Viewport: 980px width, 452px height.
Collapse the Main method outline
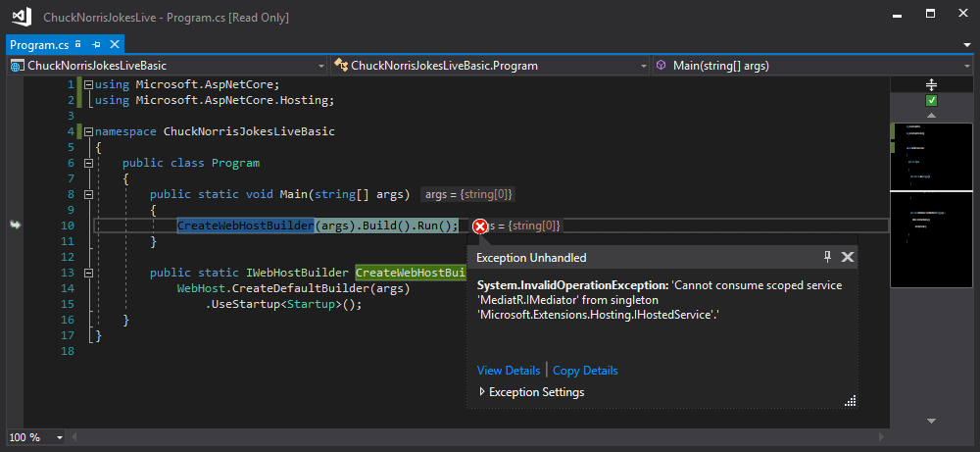[x=87, y=194]
